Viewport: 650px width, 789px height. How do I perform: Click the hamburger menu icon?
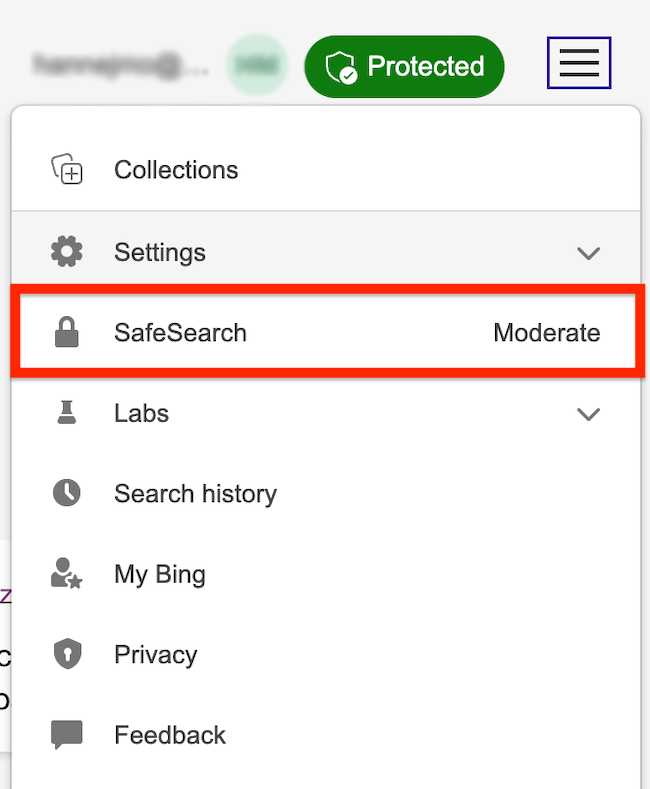coord(579,63)
